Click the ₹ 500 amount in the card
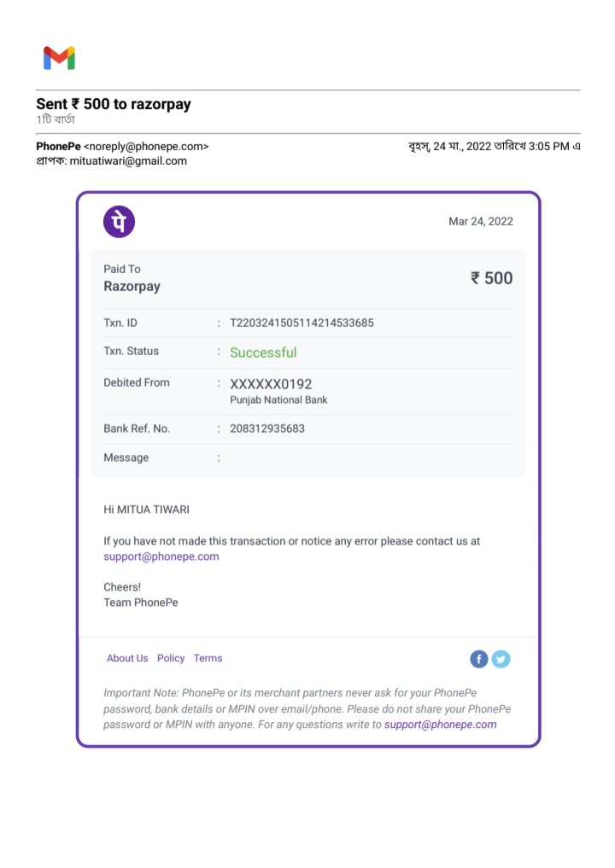615x868 pixels. coord(491,278)
